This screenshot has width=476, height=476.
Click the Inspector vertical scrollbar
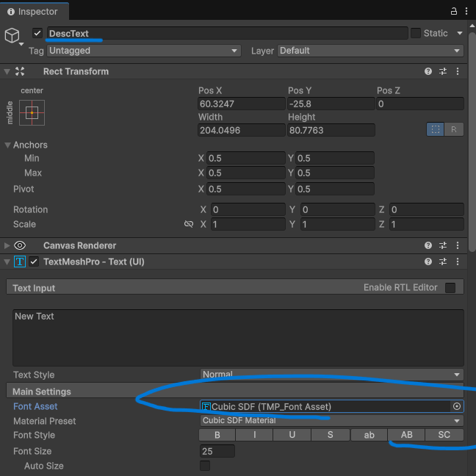click(x=472, y=142)
